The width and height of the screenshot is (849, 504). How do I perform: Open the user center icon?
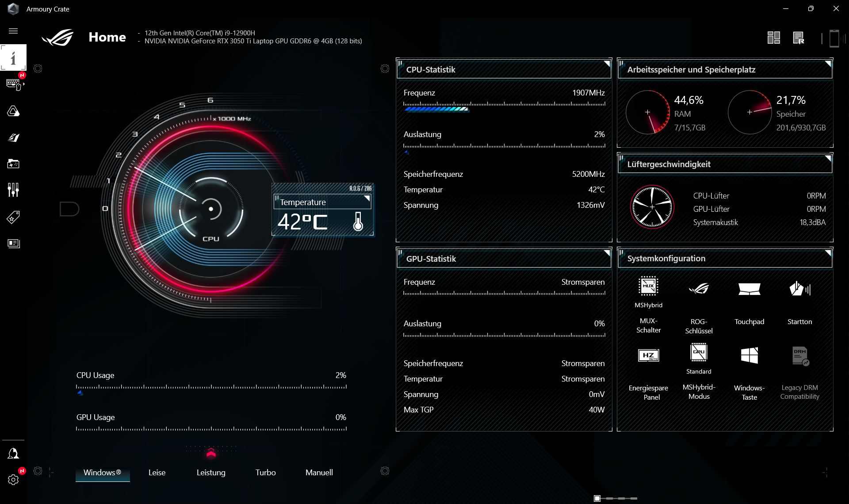click(13, 454)
